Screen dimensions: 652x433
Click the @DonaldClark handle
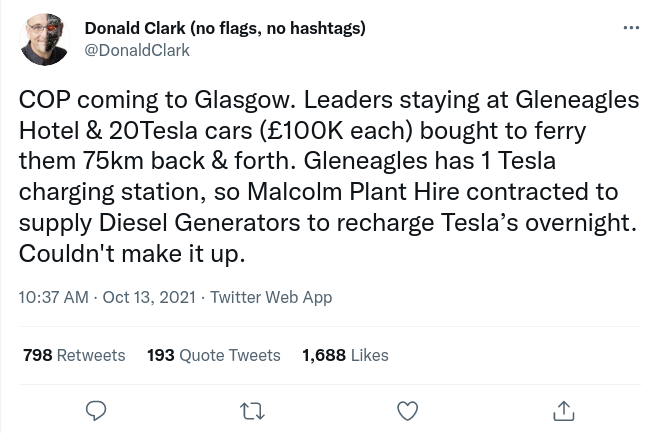pos(137,50)
